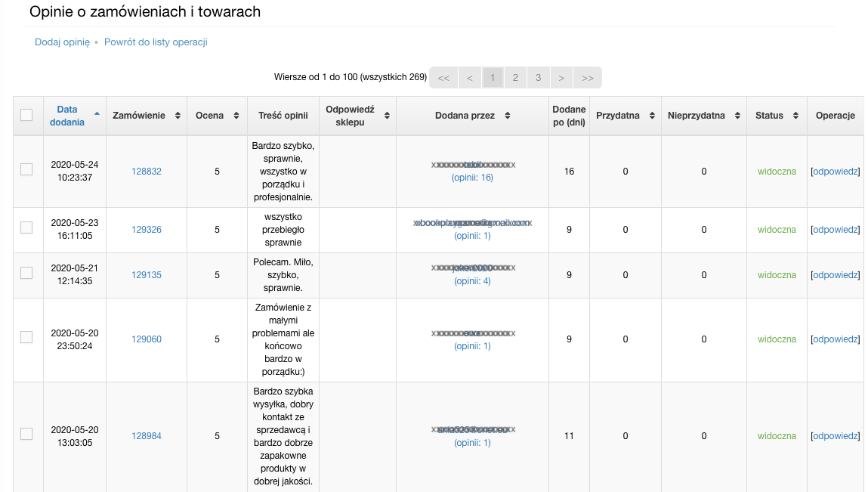Go to next page with > button
The width and height of the screenshot is (868, 492).
(561, 78)
